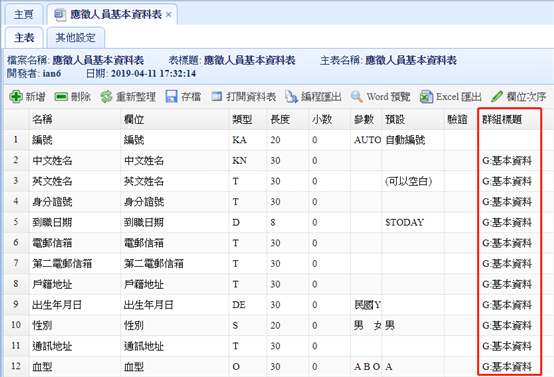This screenshot has width=554, height=377.
Task: Click the floppy disk 存檔 icon
Action: pos(171,96)
